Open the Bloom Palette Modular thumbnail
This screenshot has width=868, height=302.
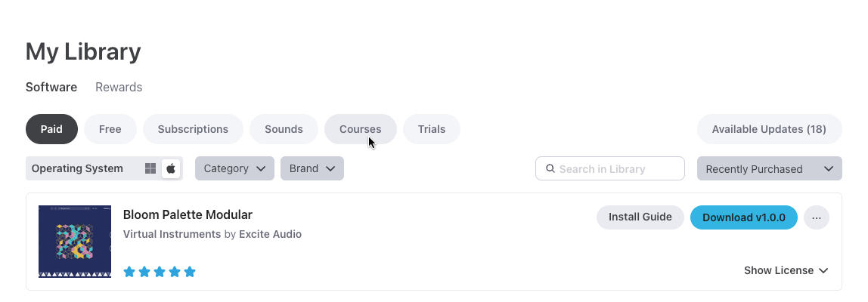[75, 242]
